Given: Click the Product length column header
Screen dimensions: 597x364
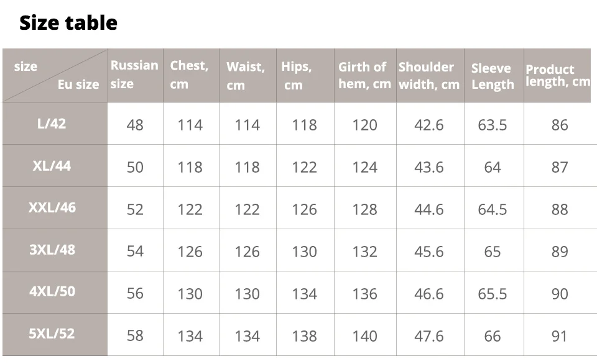Looking at the screenshot, I should pos(558,75).
